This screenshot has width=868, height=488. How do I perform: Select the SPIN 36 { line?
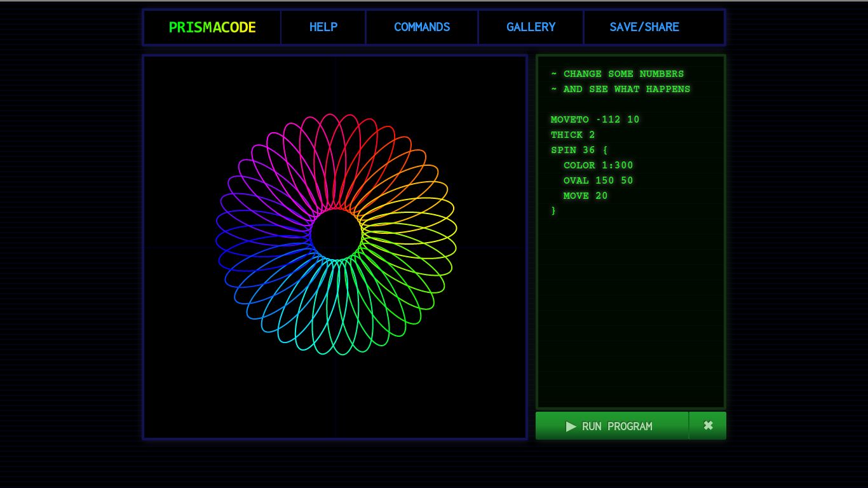(x=579, y=150)
